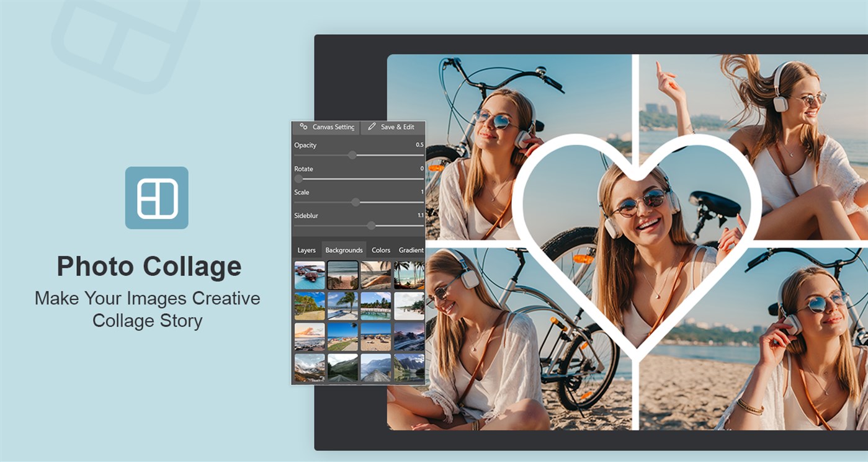Viewport: 868px width, 462px height.
Task: Select the palm trees beach background thumbnail
Action: (409, 273)
